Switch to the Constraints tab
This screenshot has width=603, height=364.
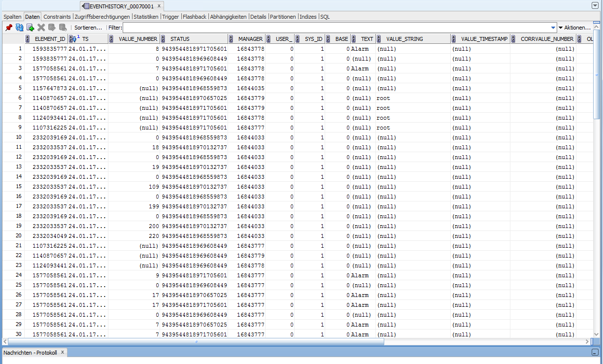[57, 17]
